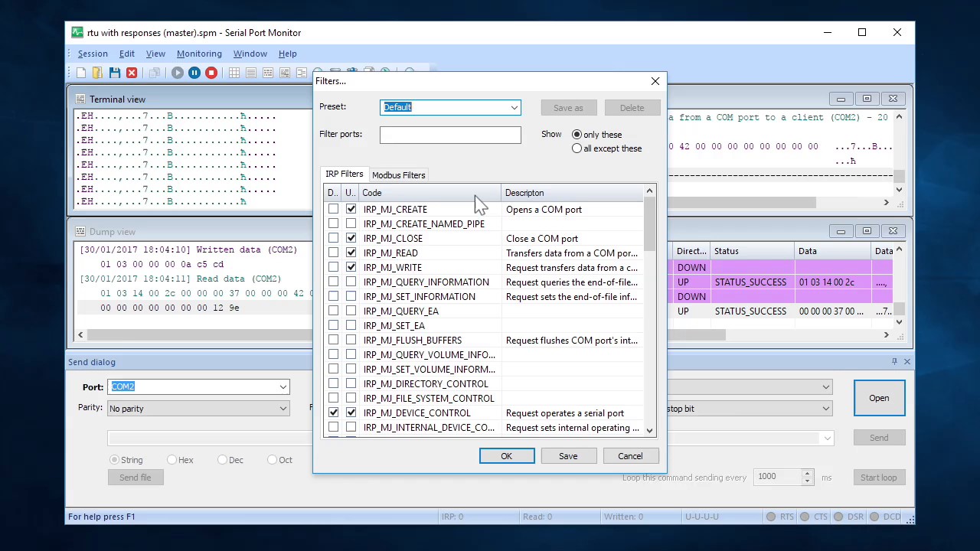Pin the Send dialog panel

894,361
